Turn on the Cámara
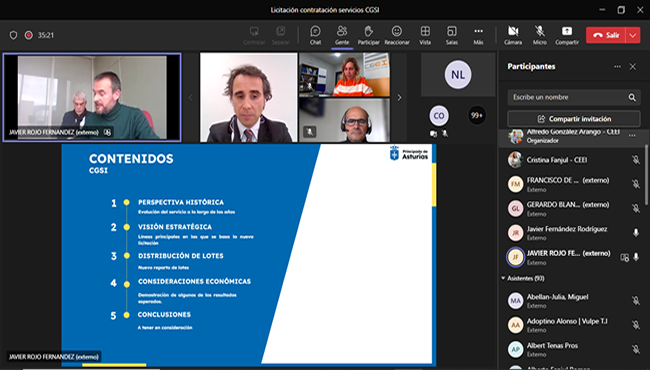This screenshot has height=370, width=650. click(x=513, y=35)
